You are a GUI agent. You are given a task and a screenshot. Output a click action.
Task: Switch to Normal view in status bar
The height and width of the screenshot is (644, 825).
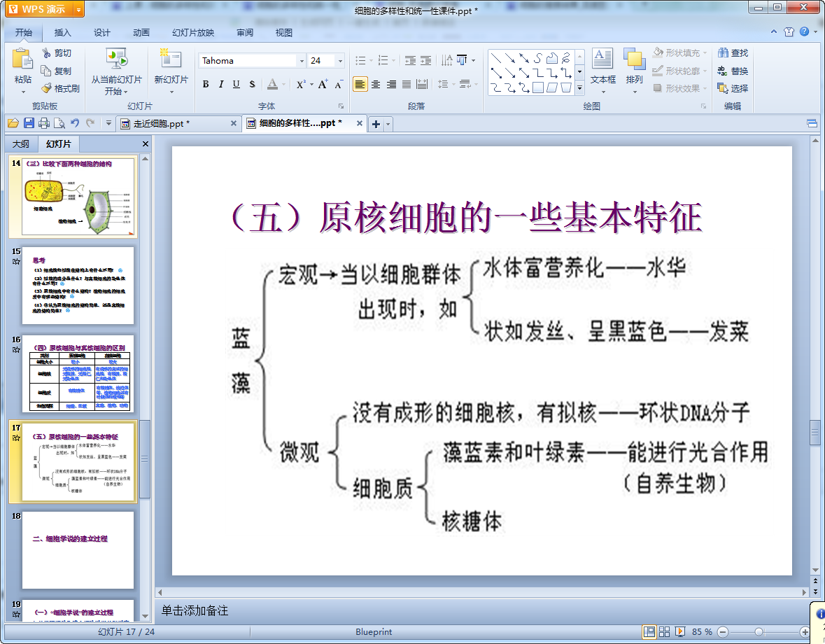coord(649,631)
